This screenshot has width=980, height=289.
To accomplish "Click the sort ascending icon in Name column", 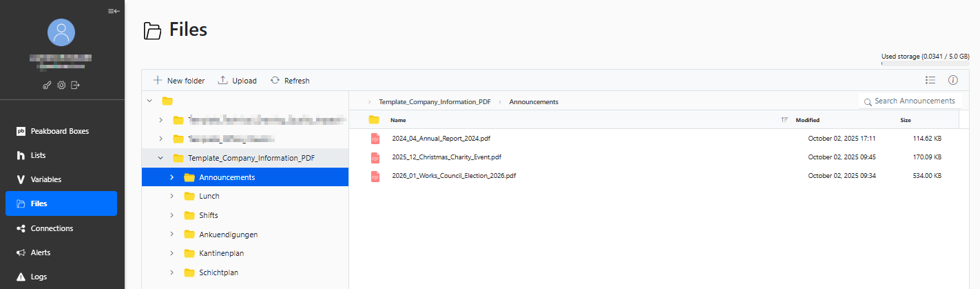I will pos(784,120).
